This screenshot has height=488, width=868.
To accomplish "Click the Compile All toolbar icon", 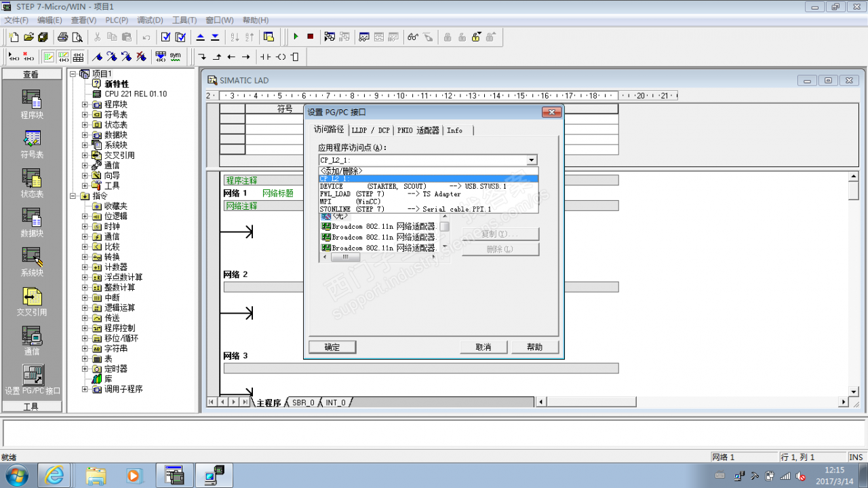I will point(180,37).
